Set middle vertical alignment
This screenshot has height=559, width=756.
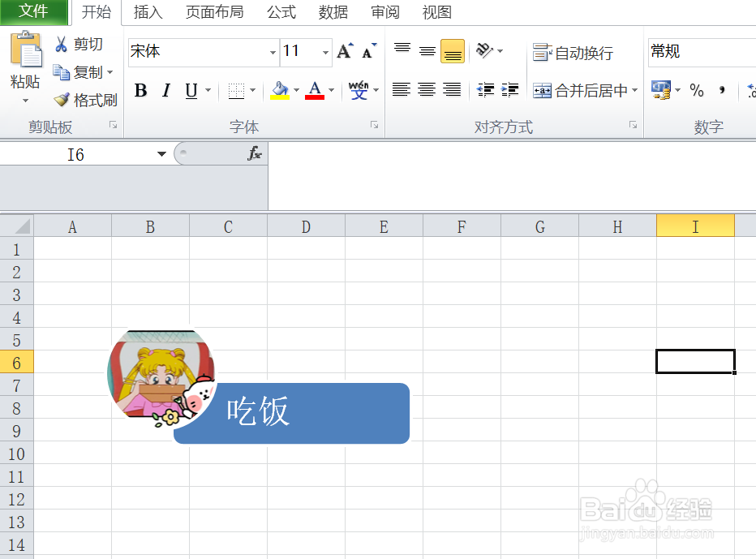click(427, 50)
